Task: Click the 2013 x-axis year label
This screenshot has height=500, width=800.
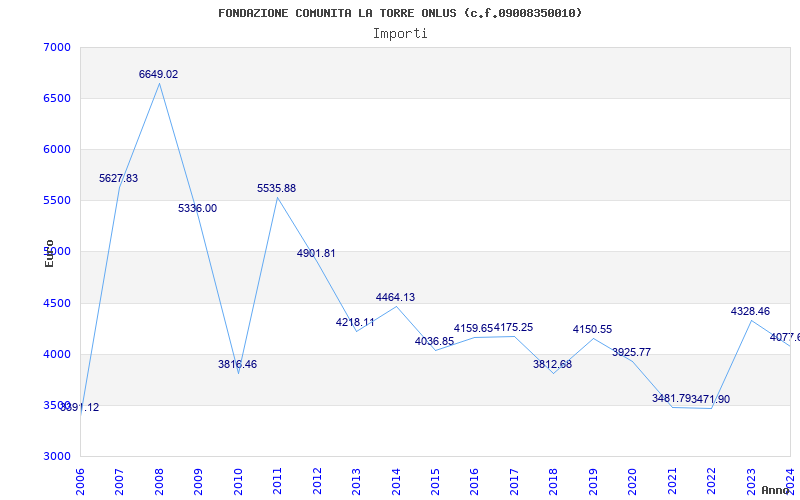Action: tap(356, 481)
